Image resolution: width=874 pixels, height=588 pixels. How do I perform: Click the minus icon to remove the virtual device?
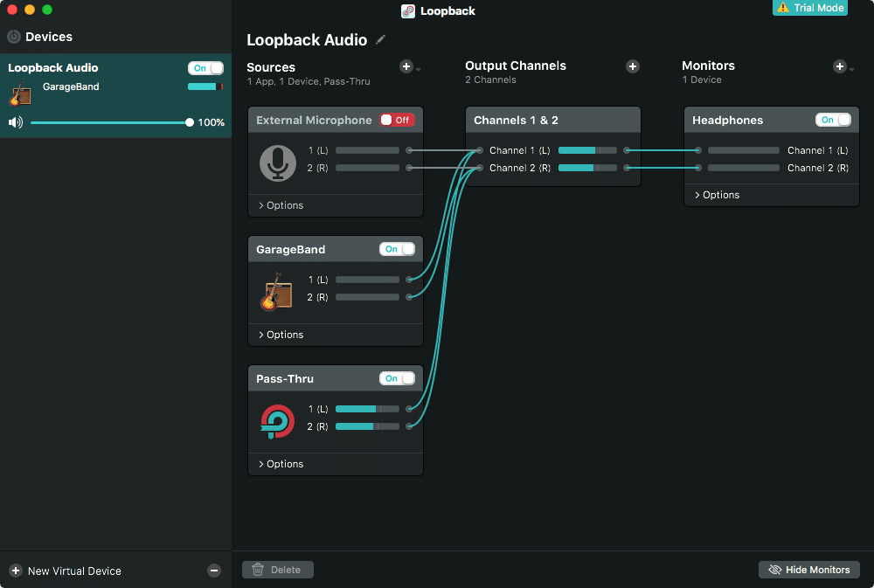click(x=214, y=571)
